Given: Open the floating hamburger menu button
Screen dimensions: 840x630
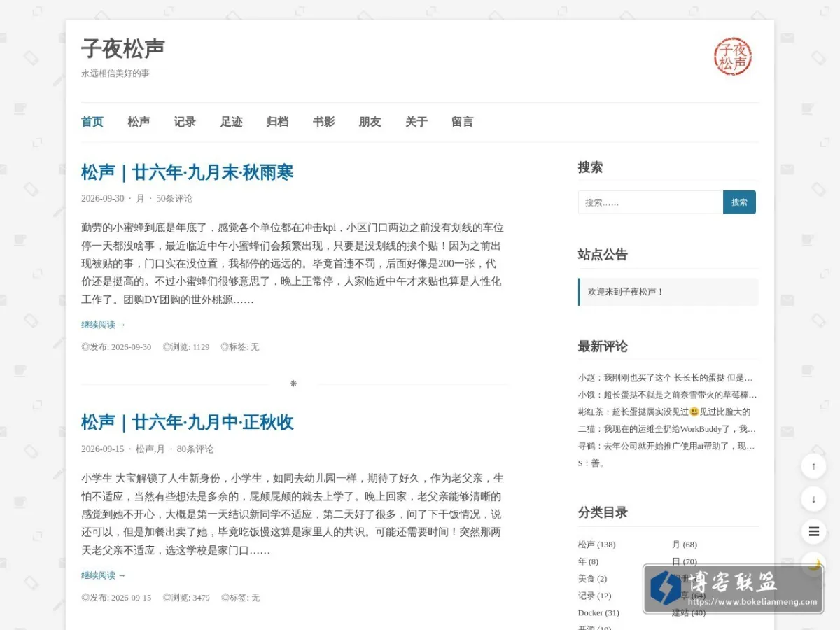Looking at the screenshot, I should (813, 532).
